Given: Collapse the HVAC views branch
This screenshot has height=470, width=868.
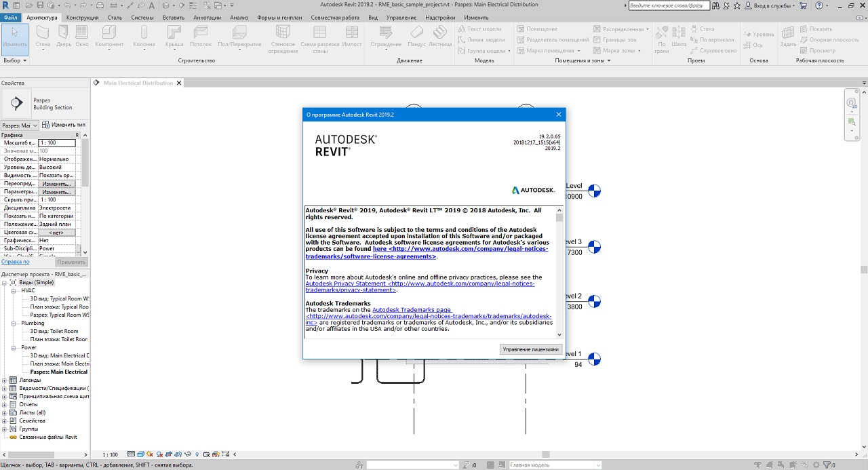Looking at the screenshot, I should (13, 290).
